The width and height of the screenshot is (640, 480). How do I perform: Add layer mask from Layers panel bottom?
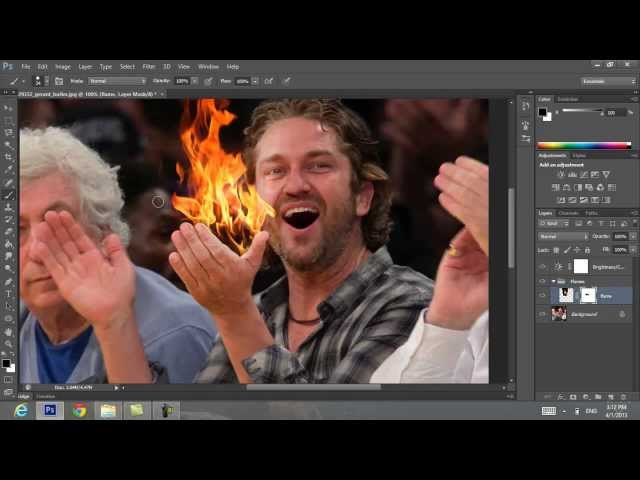click(573, 397)
